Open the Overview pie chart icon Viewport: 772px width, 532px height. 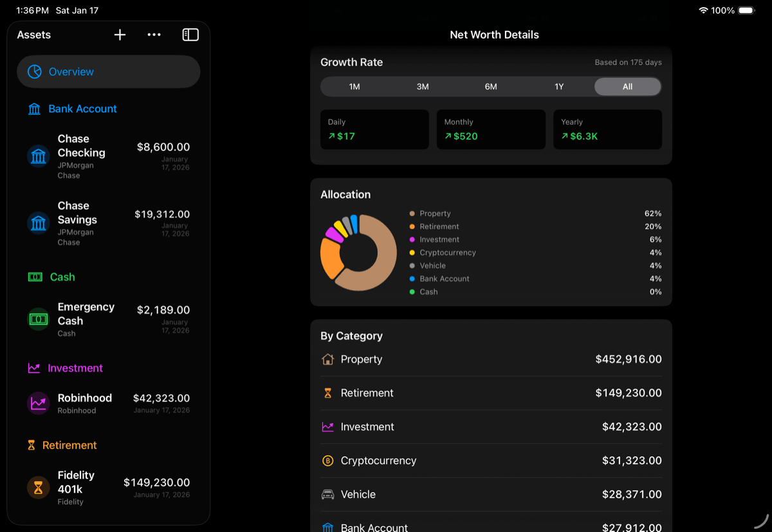click(x=35, y=71)
